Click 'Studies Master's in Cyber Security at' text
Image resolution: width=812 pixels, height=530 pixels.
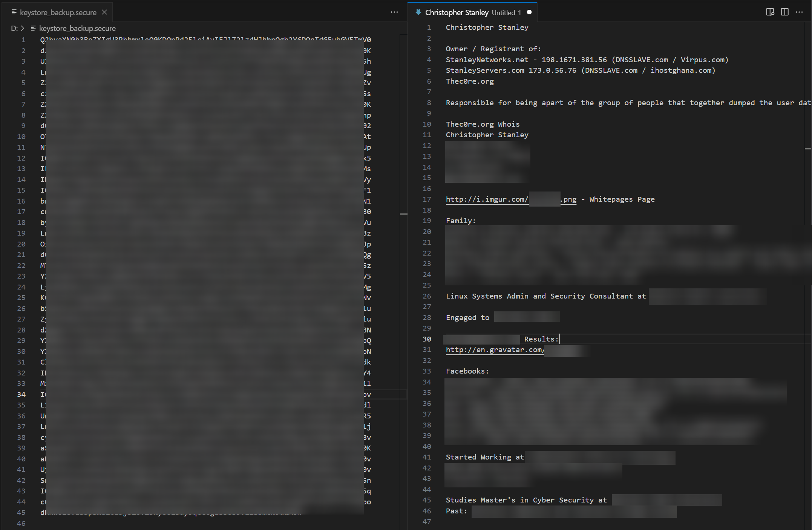[526, 500]
